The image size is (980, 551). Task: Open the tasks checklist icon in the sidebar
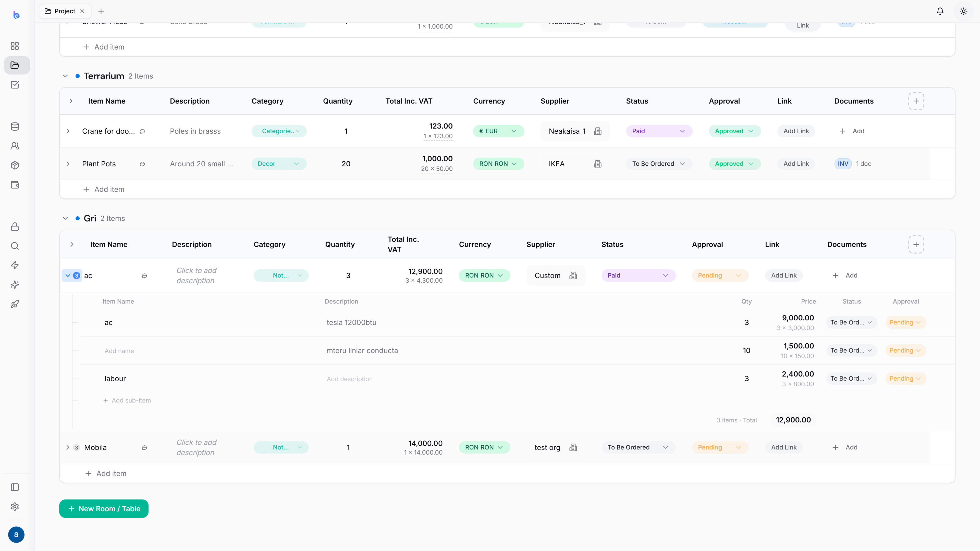pyautogui.click(x=15, y=85)
